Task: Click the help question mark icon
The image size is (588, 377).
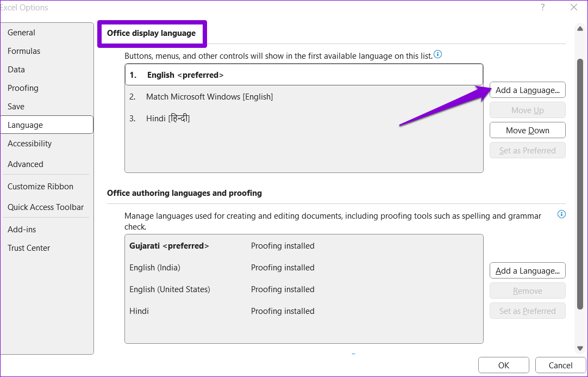Action: point(542,7)
